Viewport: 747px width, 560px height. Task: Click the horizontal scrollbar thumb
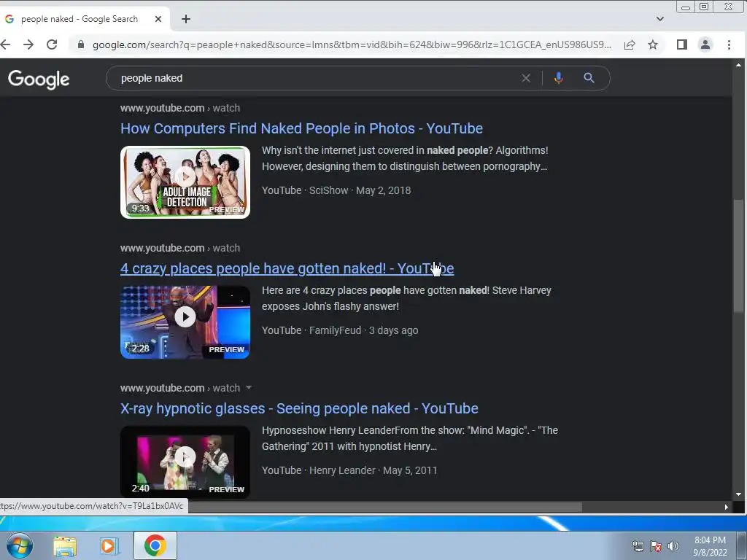(385, 507)
